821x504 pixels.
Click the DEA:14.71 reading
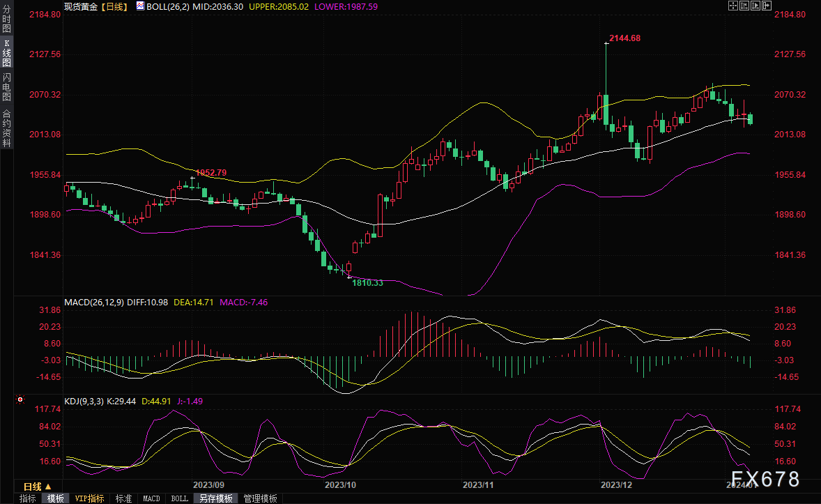pos(193,303)
